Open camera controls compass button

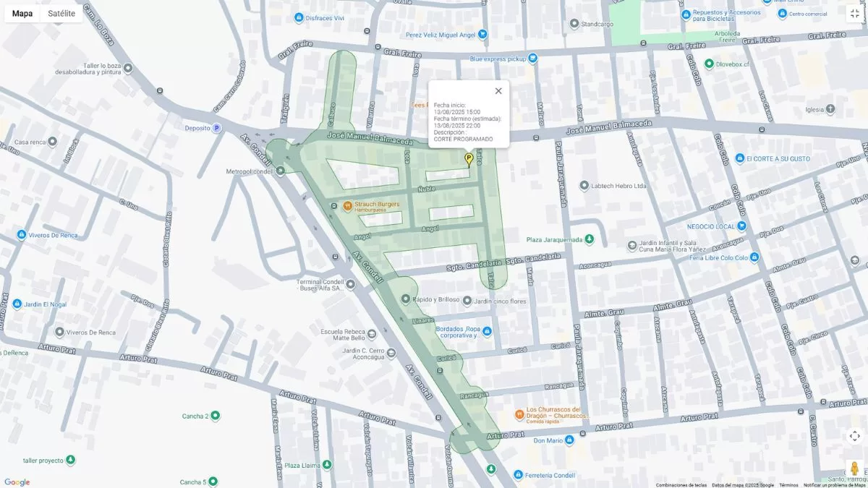point(854,436)
